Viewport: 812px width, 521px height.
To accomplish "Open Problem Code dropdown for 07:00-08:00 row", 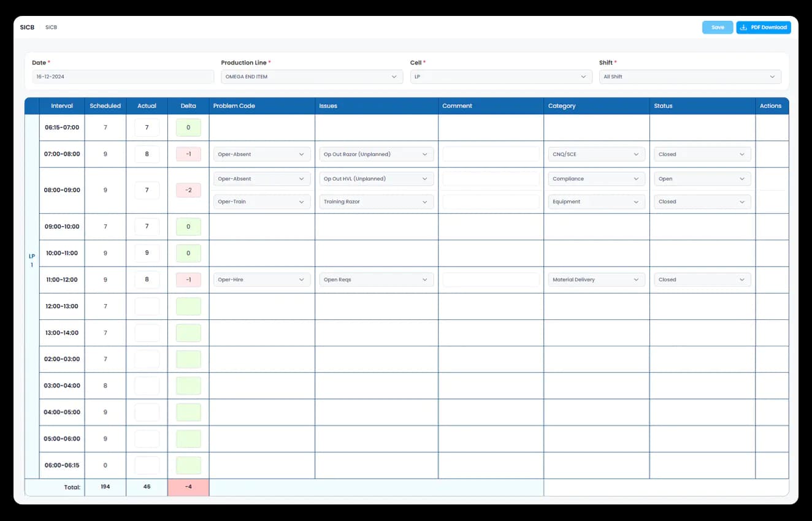I will (x=261, y=154).
